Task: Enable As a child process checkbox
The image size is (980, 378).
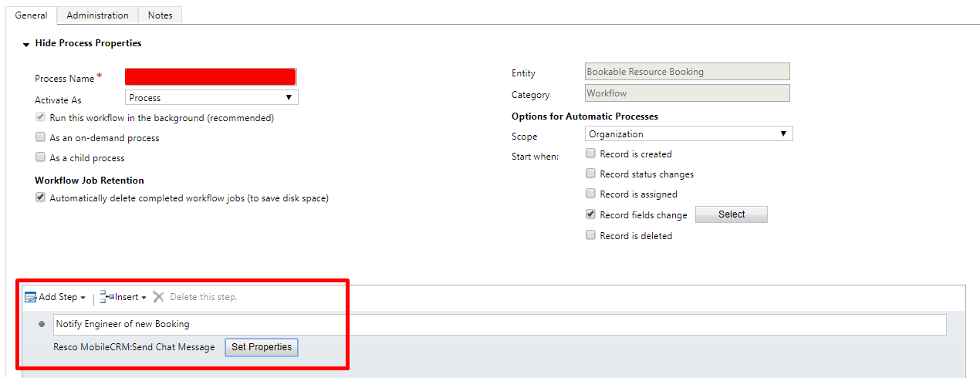Action: [40, 157]
